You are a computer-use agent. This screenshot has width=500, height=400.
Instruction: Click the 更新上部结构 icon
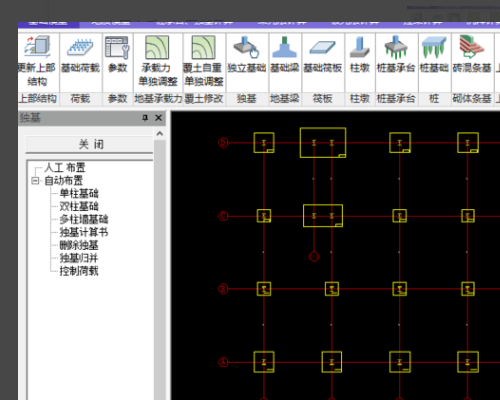click(38, 47)
